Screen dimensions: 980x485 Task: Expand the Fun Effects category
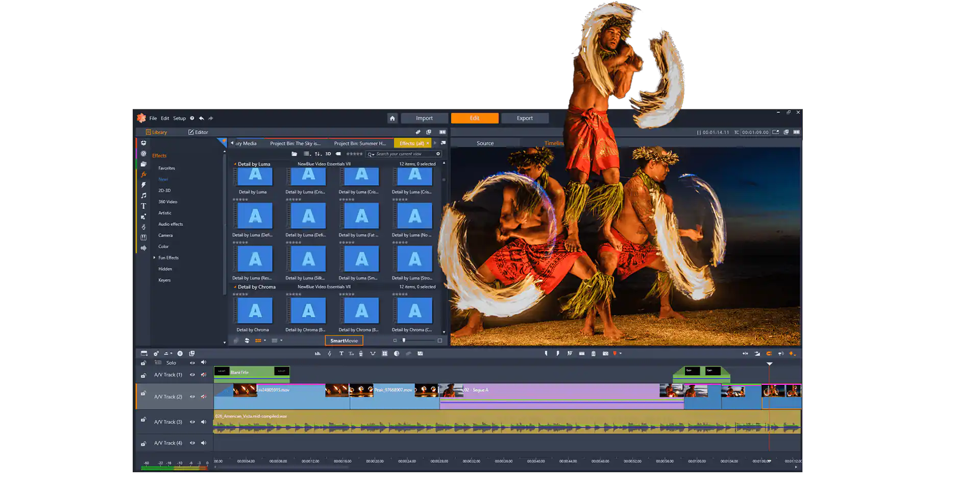pyautogui.click(x=155, y=257)
